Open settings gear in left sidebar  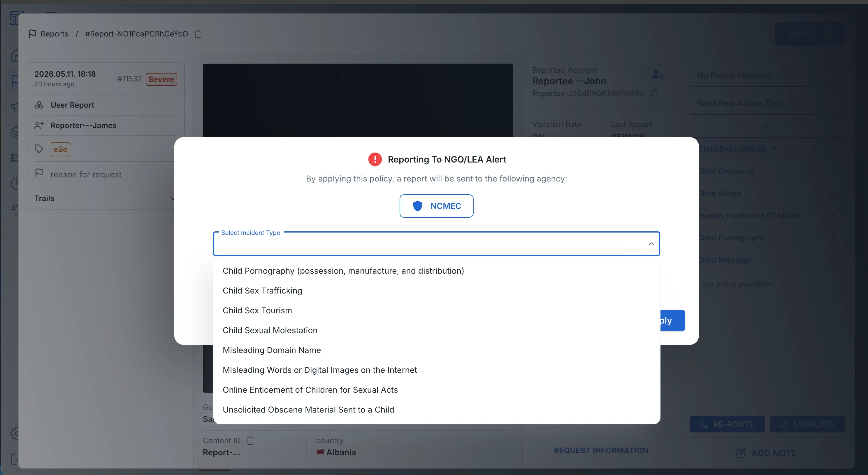point(15,433)
